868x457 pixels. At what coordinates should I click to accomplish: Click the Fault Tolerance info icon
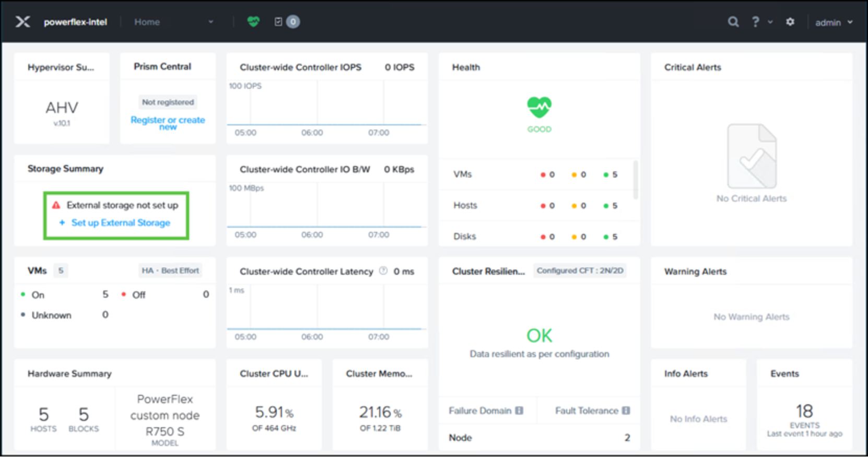(x=626, y=411)
